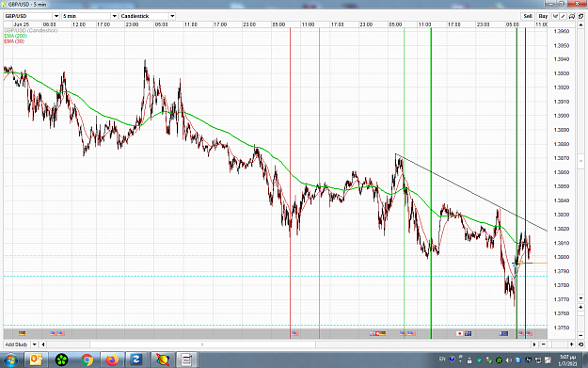
Task: Zoom out the time axis with minus
Action: coord(544,344)
